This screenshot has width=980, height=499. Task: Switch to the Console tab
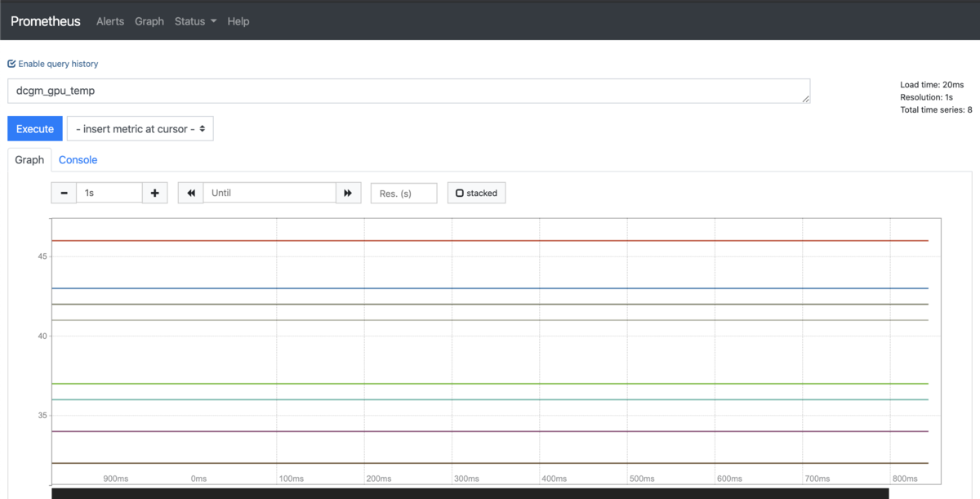coord(78,160)
